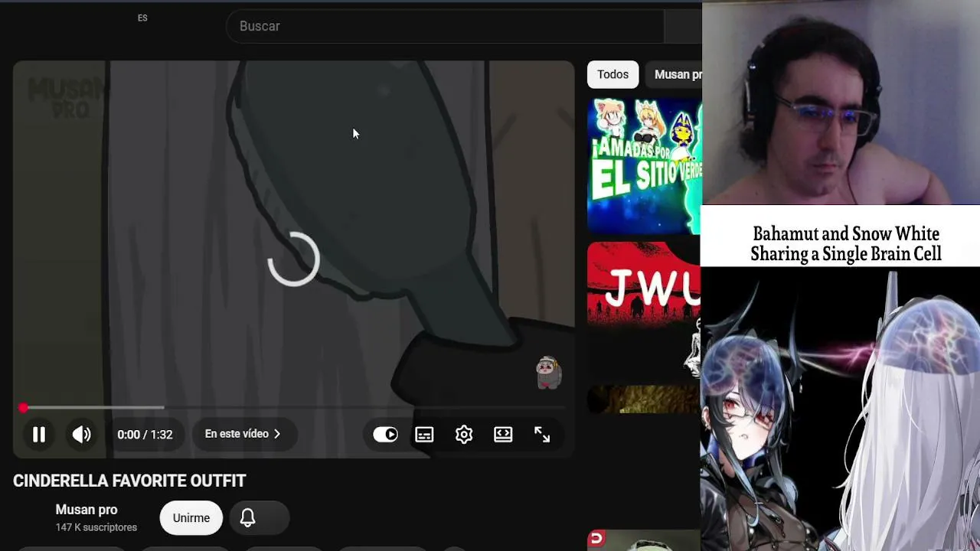980x551 pixels.
Task: Click the "147 K suscriptores" subscriber count
Action: (96, 527)
